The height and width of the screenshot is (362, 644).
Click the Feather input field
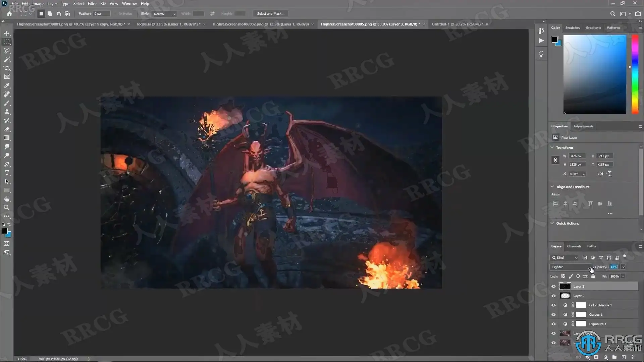coord(102,14)
